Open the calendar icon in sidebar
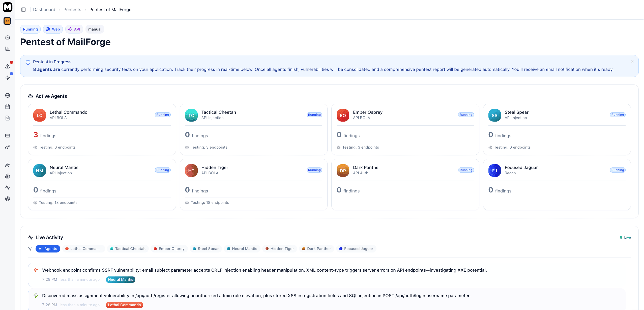Viewport: 644px width, 310px height. (x=8, y=107)
